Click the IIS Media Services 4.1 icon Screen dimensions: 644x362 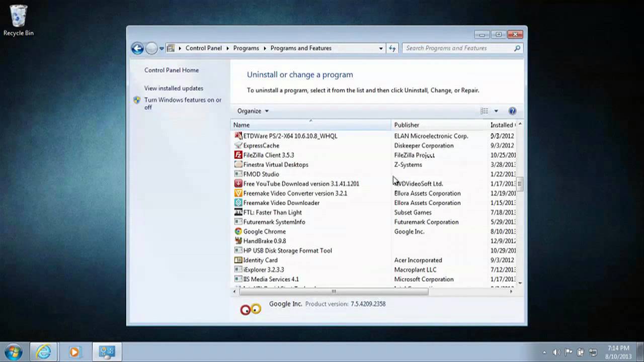(238, 279)
